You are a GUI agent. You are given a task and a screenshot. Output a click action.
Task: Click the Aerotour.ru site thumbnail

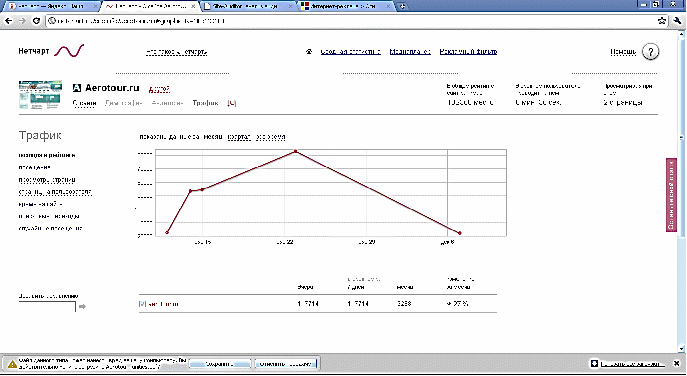click(40, 95)
